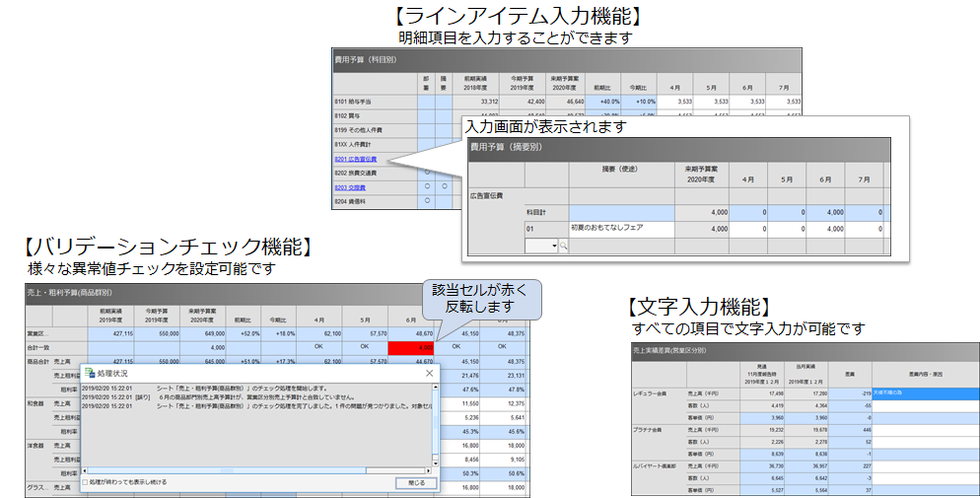This screenshot has width=980, height=498.
Task: Select the 8199 その他人件費 row label
Action: [358, 130]
